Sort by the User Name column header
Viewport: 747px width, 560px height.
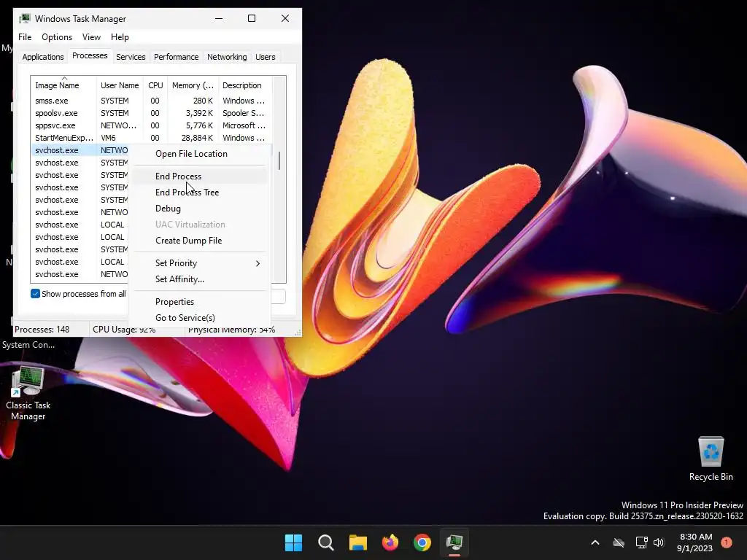coord(120,85)
